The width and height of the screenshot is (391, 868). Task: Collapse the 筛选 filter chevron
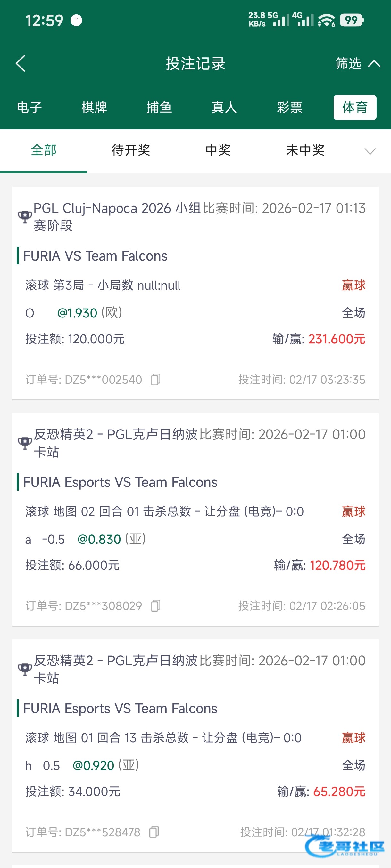374,63
